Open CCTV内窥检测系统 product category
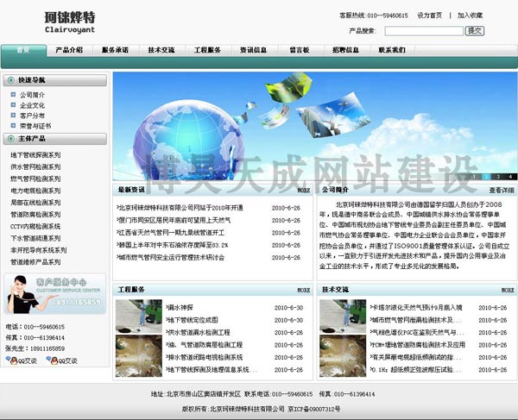The height and width of the screenshot is (420, 518). coord(35,226)
